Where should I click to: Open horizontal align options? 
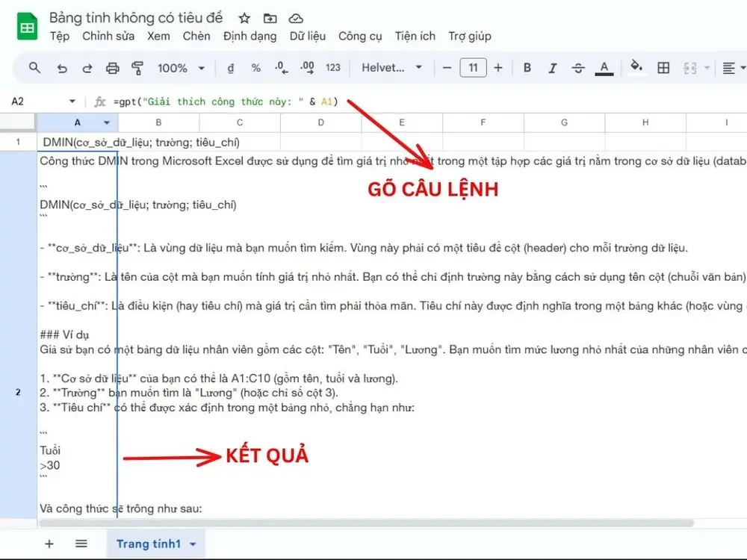(728, 68)
